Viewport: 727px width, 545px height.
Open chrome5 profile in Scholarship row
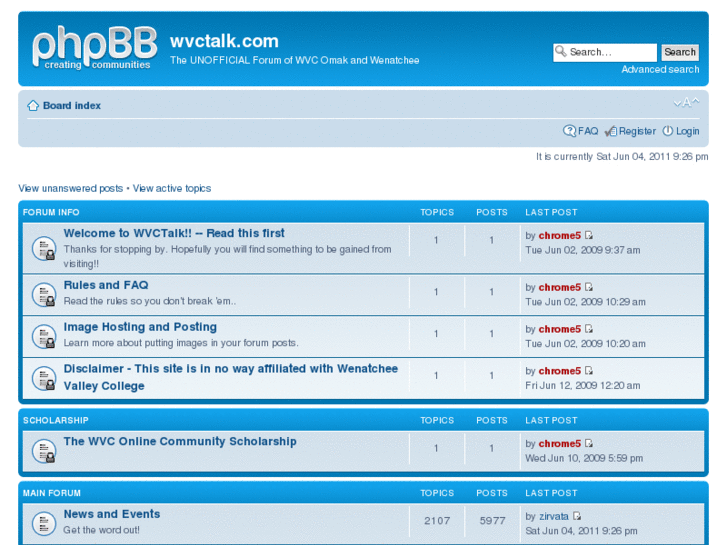[x=560, y=444]
